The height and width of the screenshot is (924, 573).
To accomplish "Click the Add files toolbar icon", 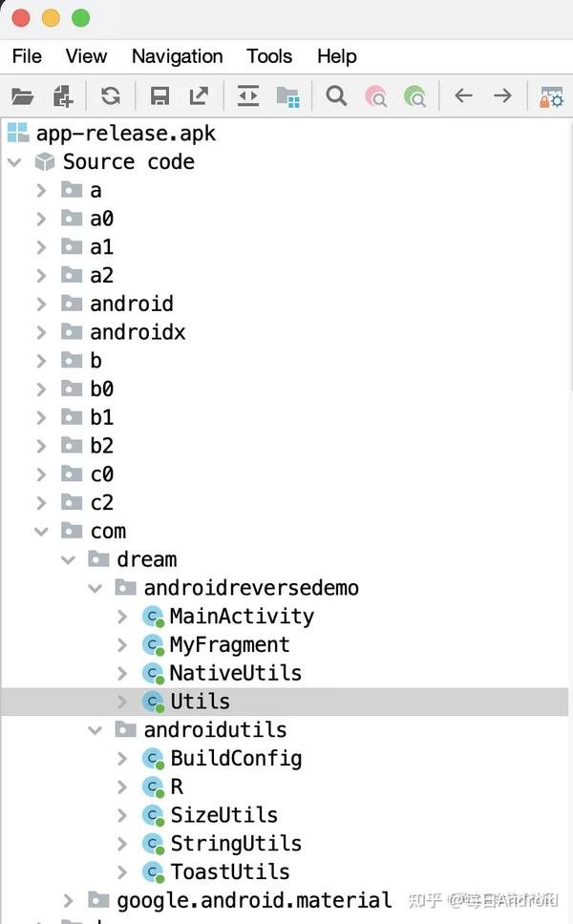I will 63,95.
